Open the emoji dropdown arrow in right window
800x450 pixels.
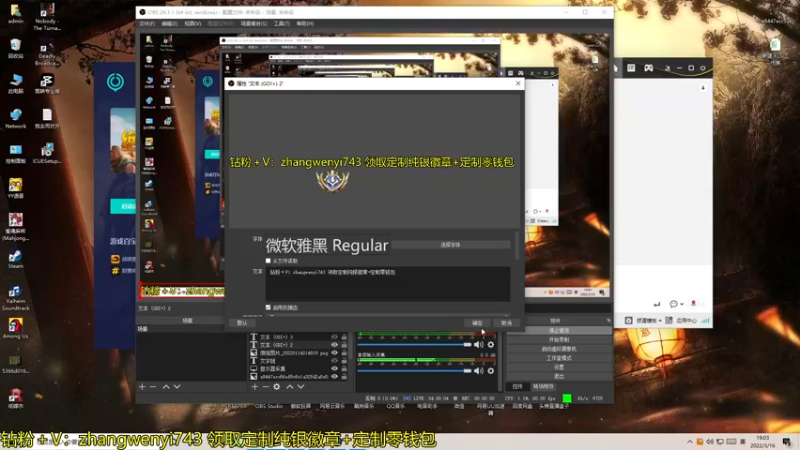coord(682,305)
